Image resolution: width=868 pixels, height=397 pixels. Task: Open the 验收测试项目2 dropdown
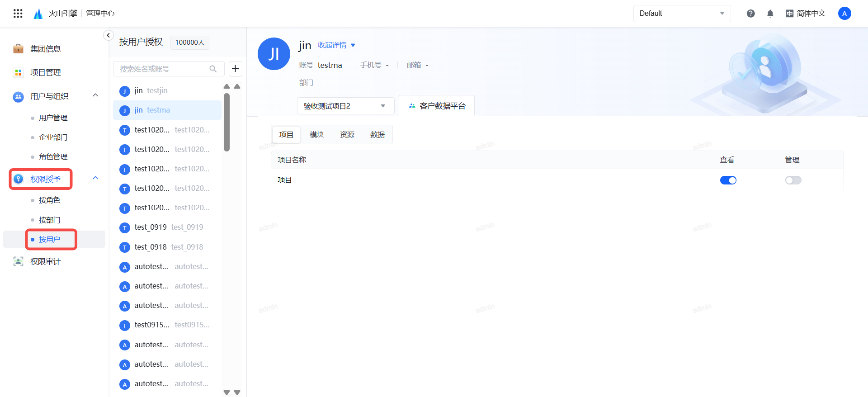345,106
